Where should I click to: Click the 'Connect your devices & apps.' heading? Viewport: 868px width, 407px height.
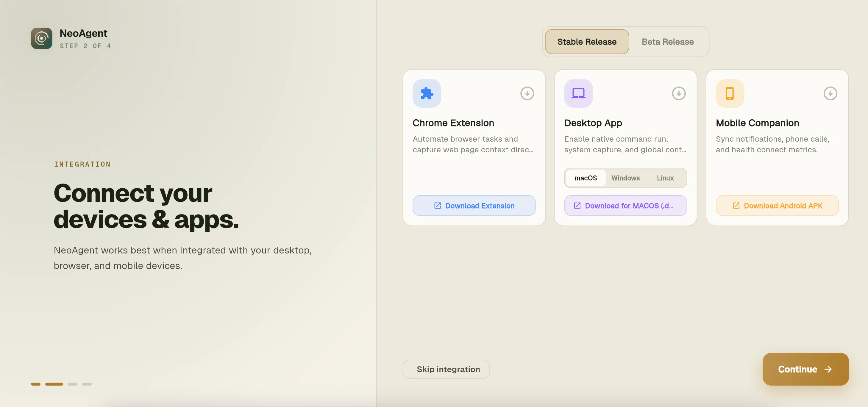(146, 206)
